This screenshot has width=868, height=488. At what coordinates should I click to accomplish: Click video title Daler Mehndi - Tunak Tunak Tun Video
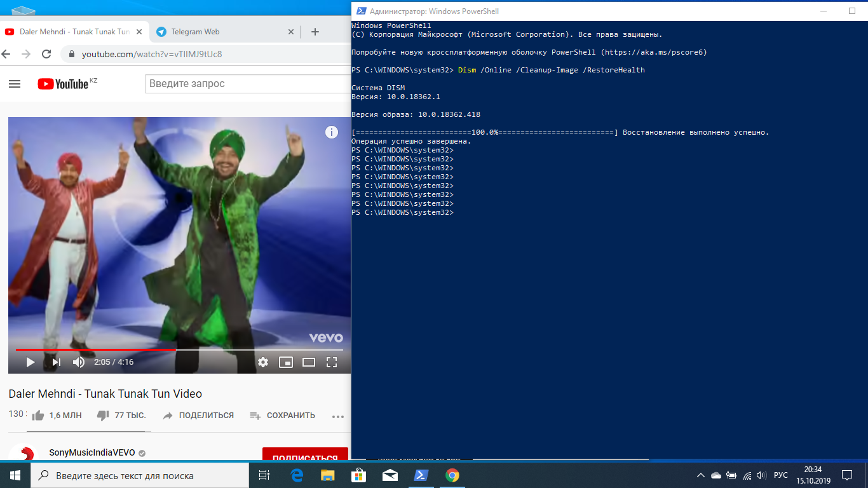(x=105, y=394)
